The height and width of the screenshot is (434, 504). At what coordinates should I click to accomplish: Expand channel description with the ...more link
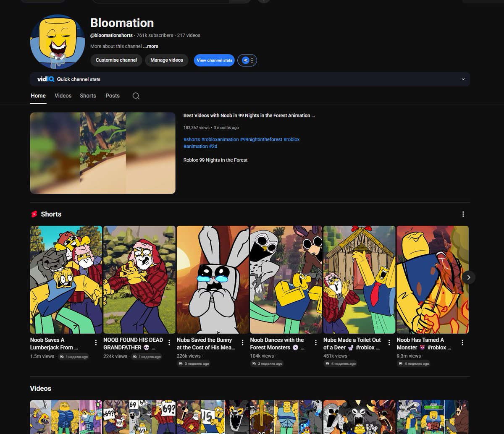pyautogui.click(x=150, y=46)
